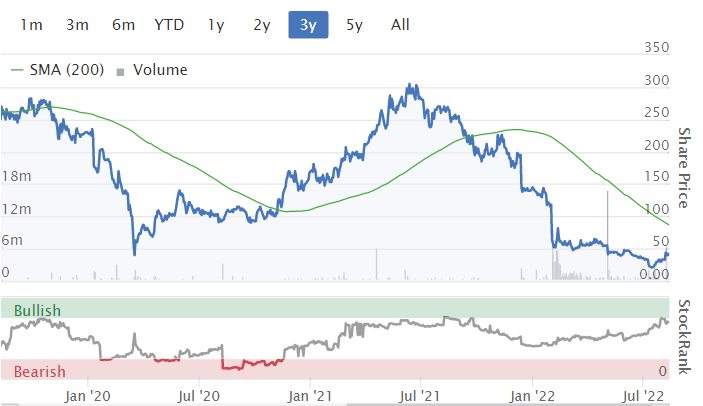703x406 pixels.
Task: Toggle the SMA (200) legend series
Action: 75,70
